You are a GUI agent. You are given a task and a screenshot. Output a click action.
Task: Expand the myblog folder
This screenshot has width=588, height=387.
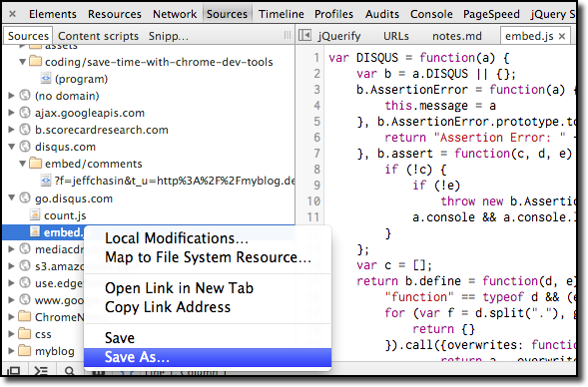tap(11, 351)
